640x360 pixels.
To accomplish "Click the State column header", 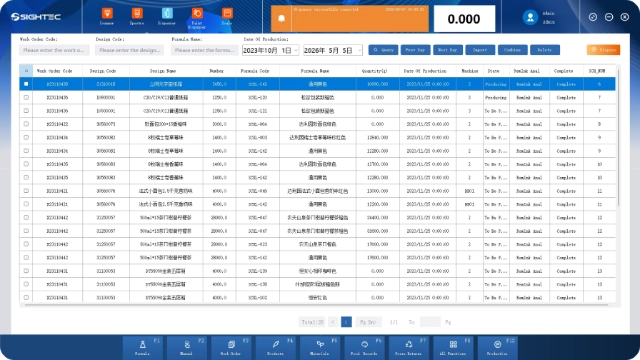I will (496, 71).
